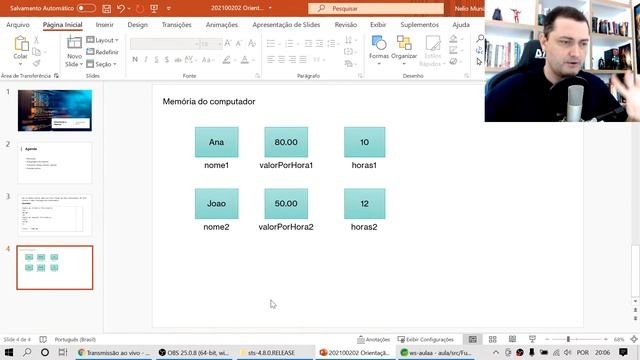Open the font size dropdown
The image size is (640, 360).
[220, 44]
